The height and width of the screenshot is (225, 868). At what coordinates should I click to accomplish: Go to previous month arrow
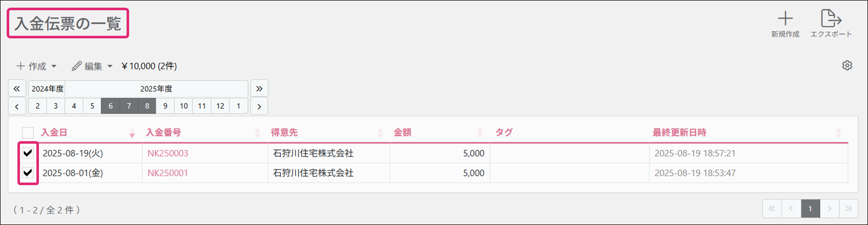(x=17, y=106)
